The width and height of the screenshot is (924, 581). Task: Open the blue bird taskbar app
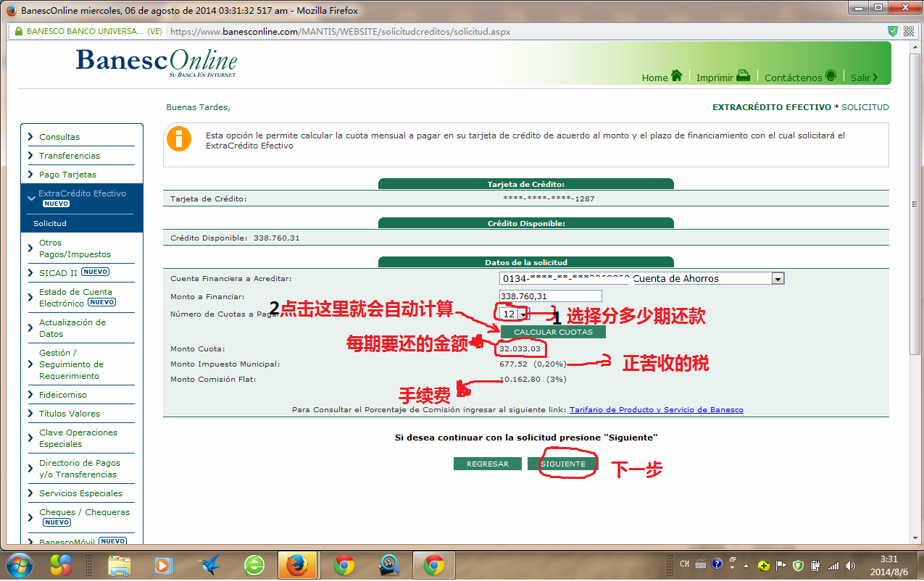pos(210,564)
